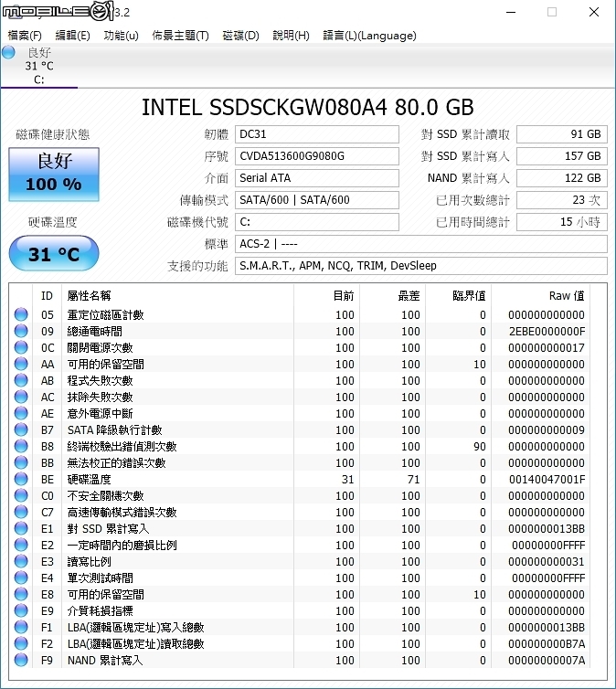Screen dimensions: 616x689
Task: Select the blue indicator for attribute F9
Action: (21, 660)
